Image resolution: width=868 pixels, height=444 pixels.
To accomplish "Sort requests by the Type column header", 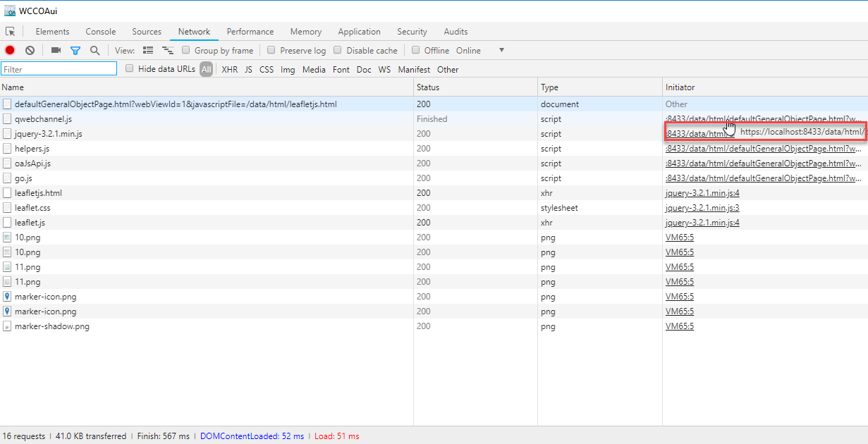I will coord(549,87).
